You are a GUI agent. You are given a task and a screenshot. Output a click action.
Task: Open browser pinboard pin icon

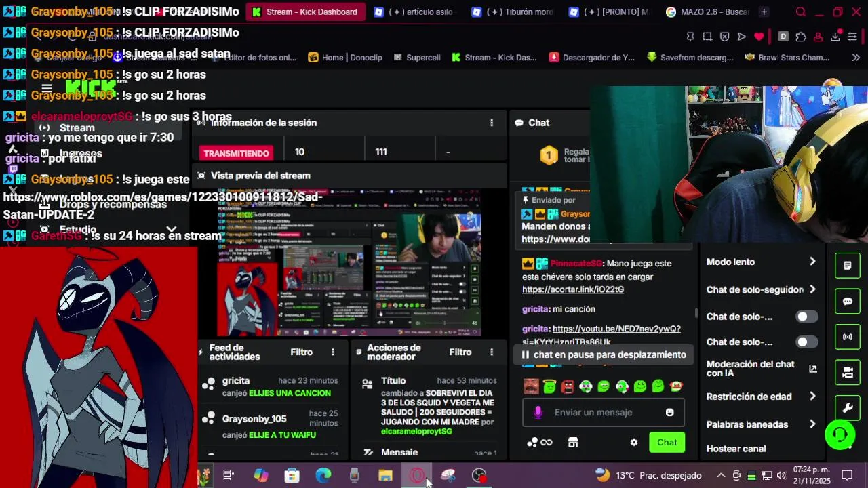(x=690, y=37)
